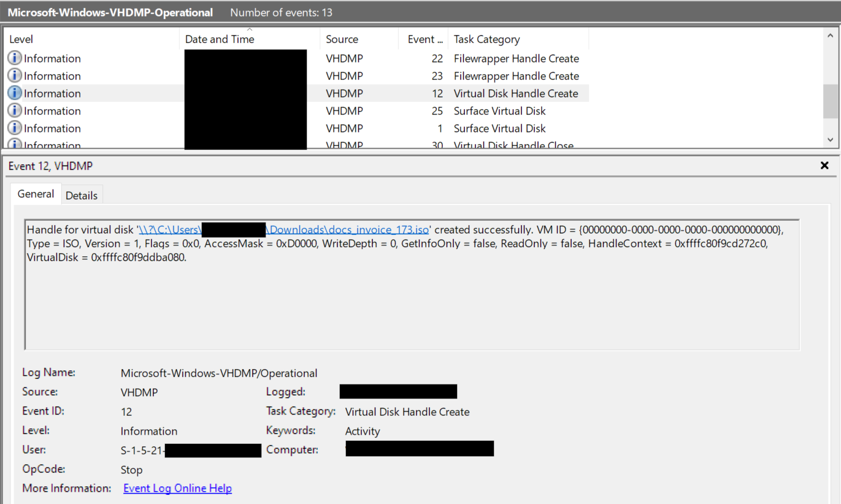Image resolution: width=841 pixels, height=504 pixels.
Task: Click inside the event description text box
Action: point(412,284)
